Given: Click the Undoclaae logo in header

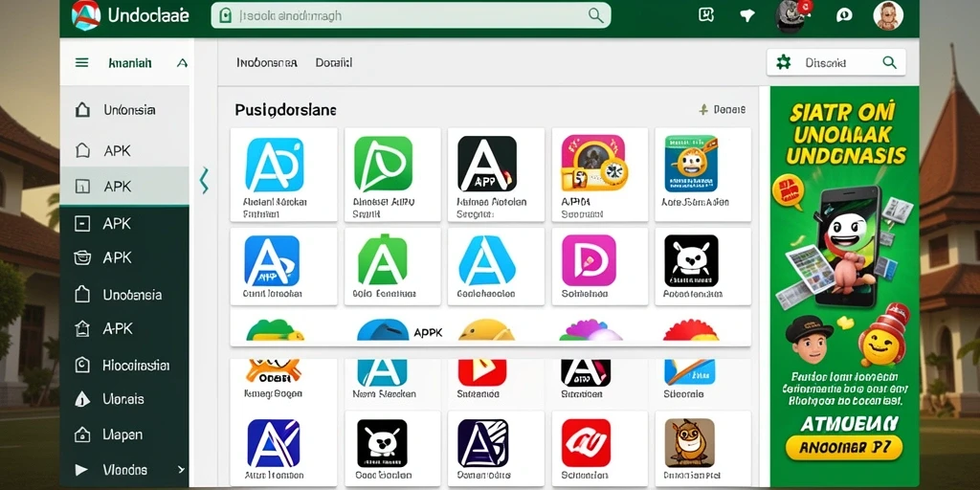Looking at the screenshot, I should click(130, 15).
